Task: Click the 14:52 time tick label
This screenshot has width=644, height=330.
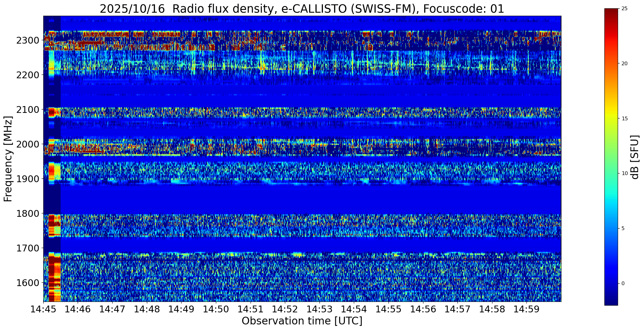Action: tap(285, 309)
